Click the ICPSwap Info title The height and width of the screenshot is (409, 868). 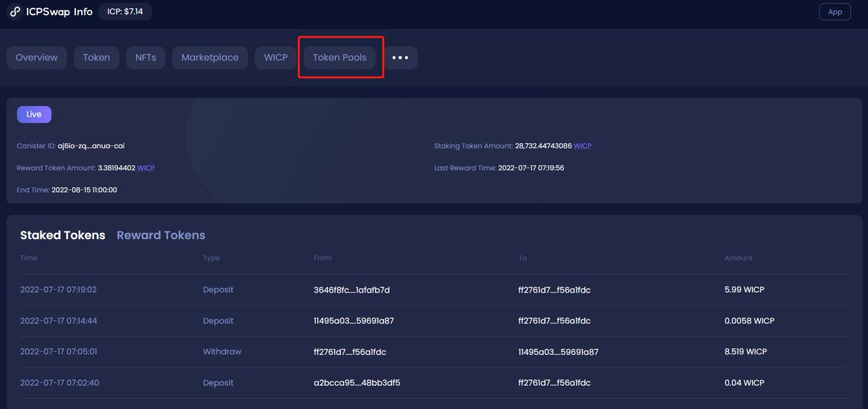click(59, 12)
